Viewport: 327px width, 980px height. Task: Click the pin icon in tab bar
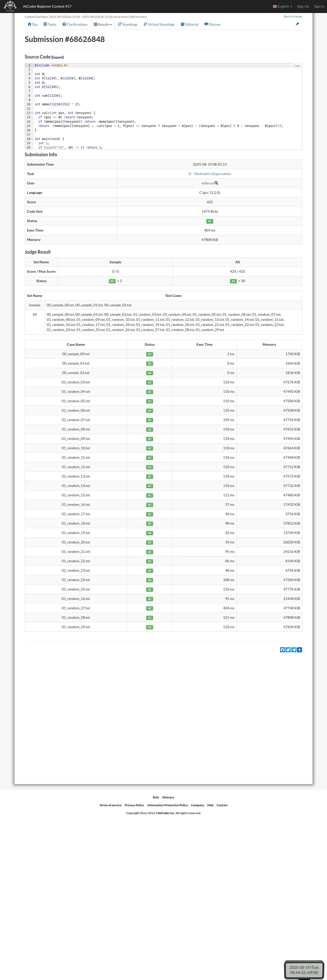(x=297, y=24)
